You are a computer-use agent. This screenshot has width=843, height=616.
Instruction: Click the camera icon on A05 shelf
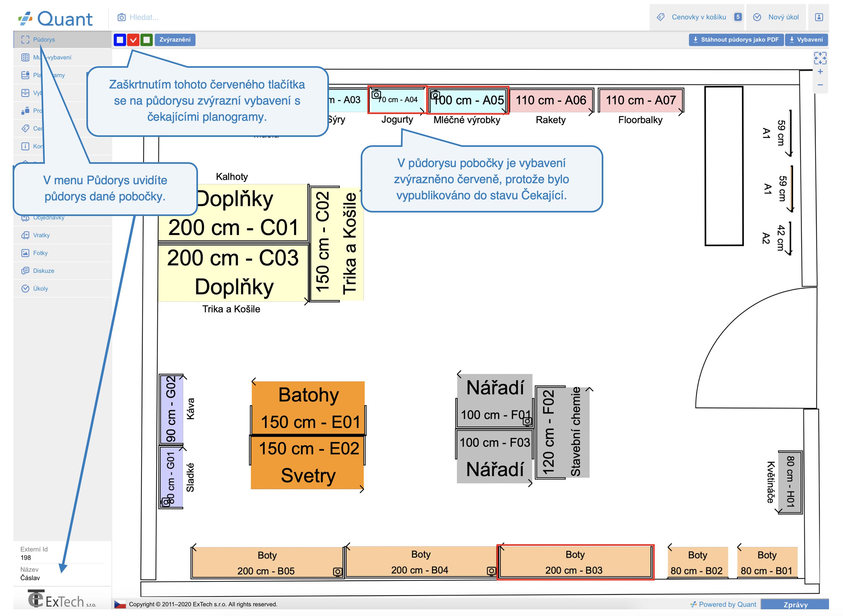click(435, 95)
